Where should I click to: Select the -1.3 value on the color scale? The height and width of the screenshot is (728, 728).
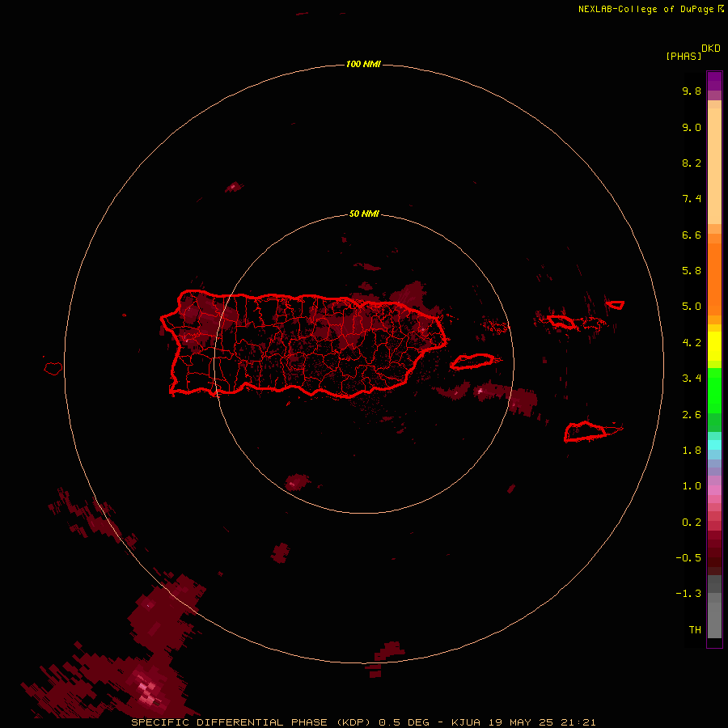(688, 594)
